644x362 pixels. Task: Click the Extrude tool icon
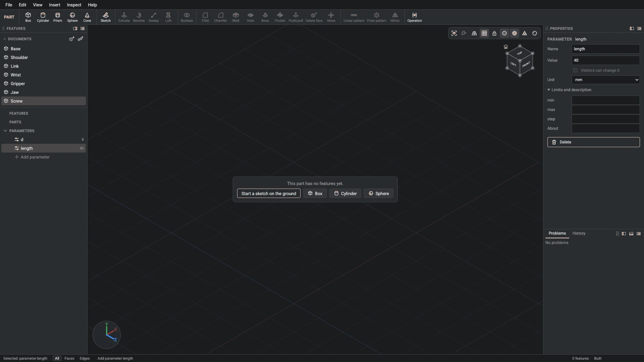pyautogui.click(x=124, y=17)
